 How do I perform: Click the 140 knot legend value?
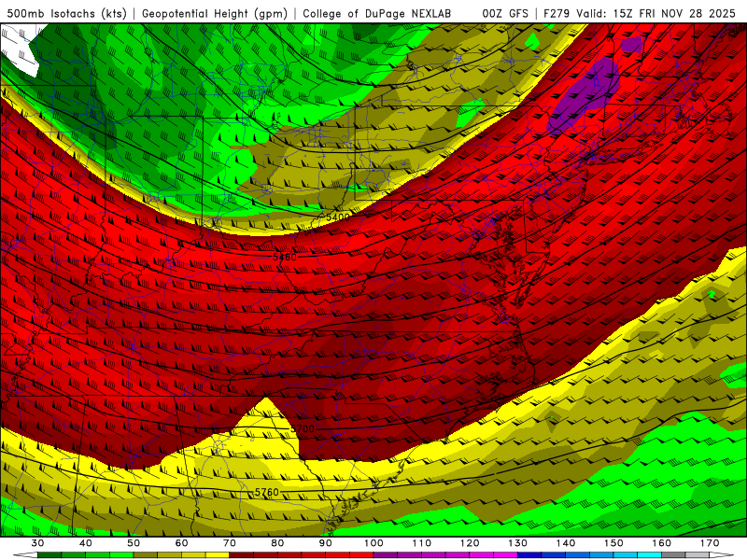[x=566, y=543]
